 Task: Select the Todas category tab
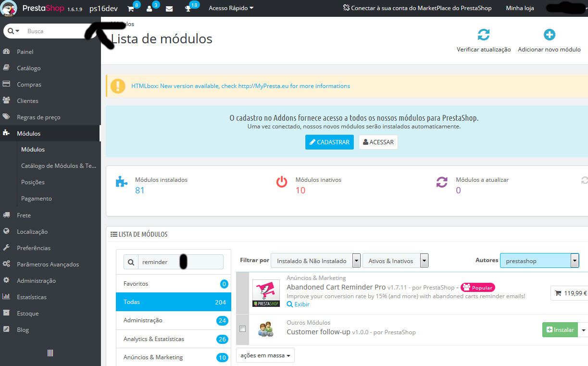(x=174, y=302)
